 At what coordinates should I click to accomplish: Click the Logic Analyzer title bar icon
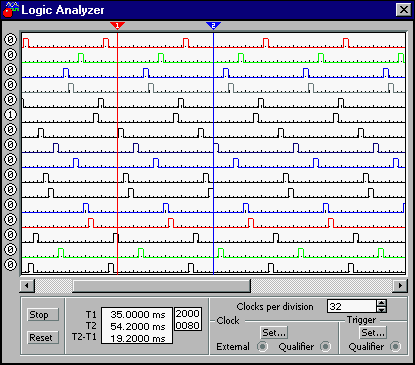(x=11, y=9)
